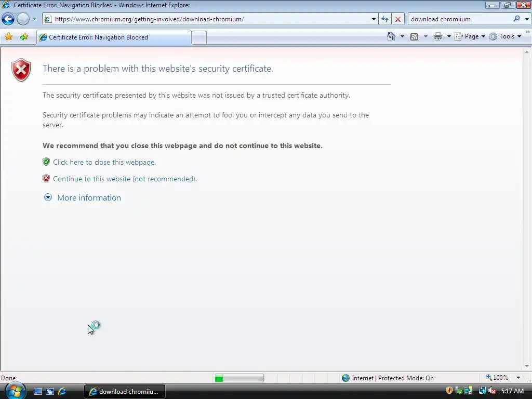Click the page loading progress bar
Viewport: 532px width, 399px height.
click(239, 378)
